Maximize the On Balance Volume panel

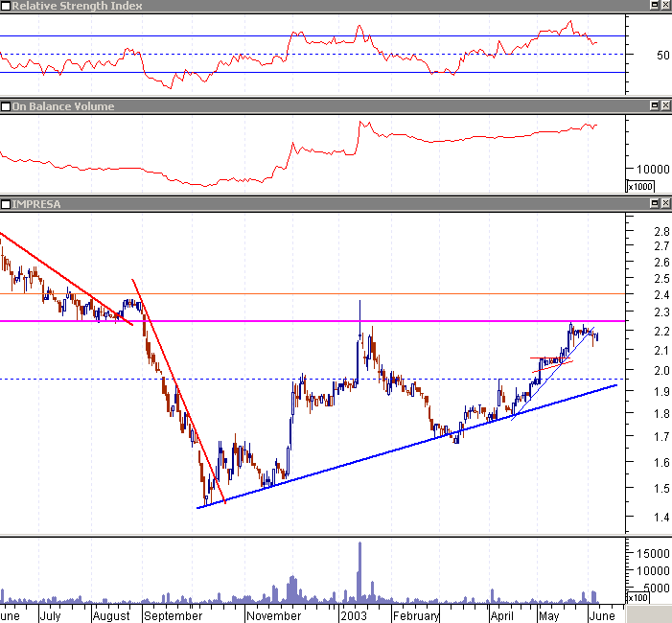pos(655,105)
